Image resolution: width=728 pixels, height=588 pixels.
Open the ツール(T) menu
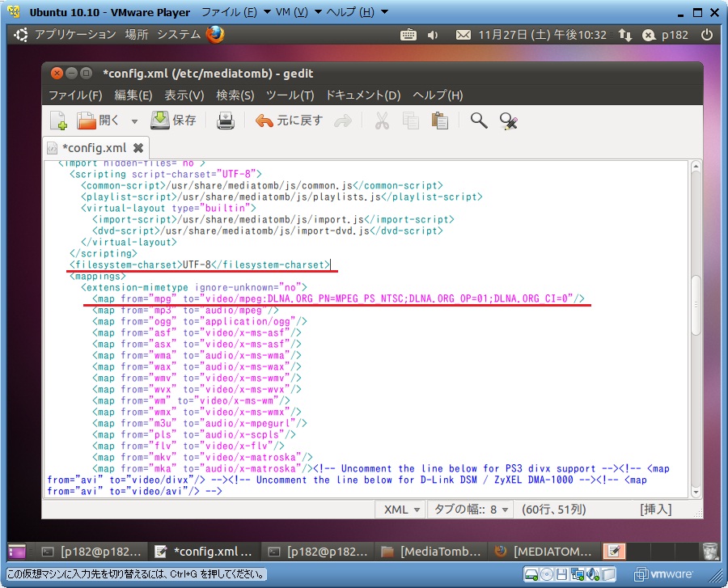coord(290,95)
